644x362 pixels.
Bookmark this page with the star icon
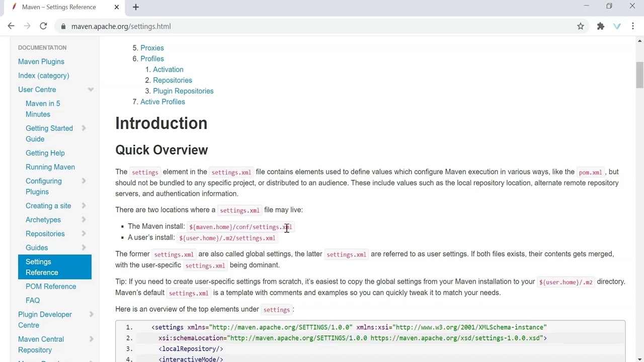(581, 26)
